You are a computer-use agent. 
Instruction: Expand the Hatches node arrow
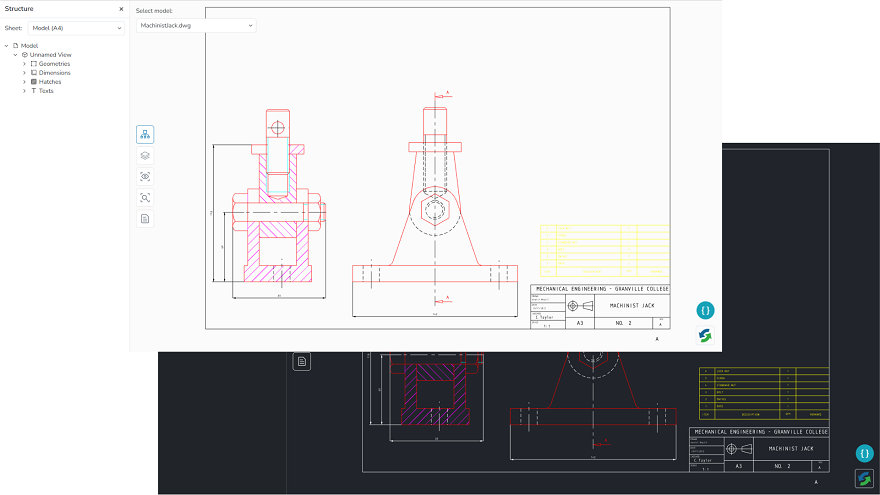click(x=24, y=82)
